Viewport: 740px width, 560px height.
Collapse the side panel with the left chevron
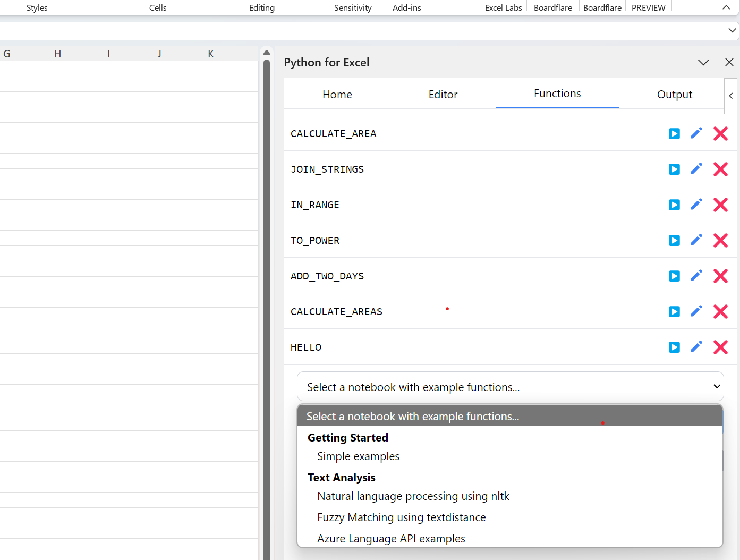tap(731, 96)
